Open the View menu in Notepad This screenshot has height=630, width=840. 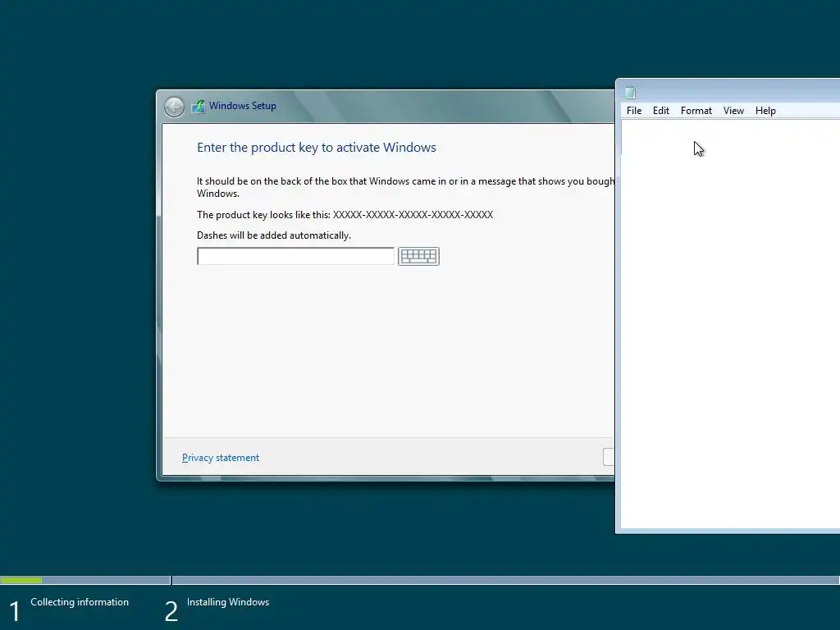coord(733,111)
